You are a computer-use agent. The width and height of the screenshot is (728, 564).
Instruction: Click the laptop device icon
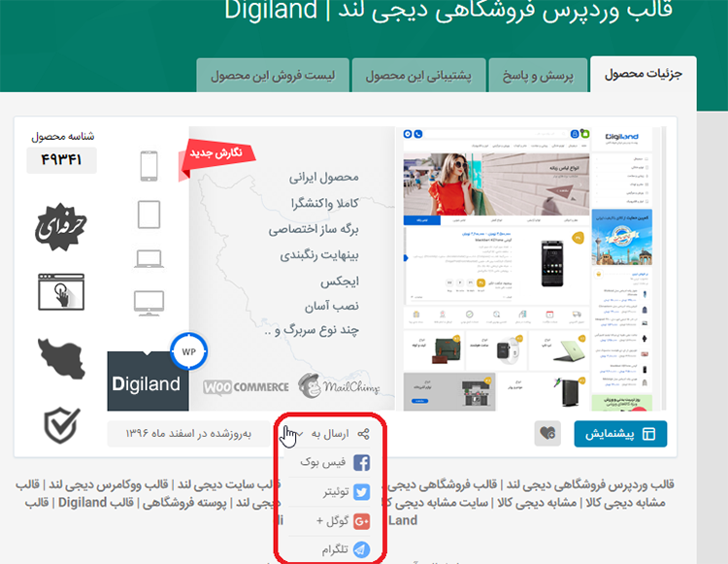click(149, 259)
